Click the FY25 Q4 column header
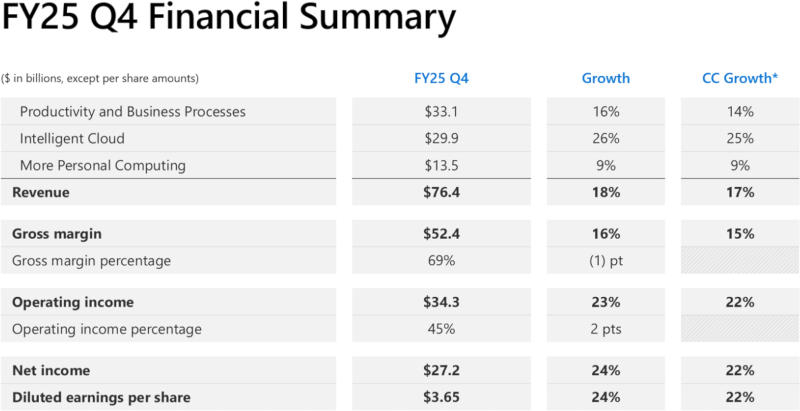Viewport: 800px width, 411px height. point(441,78)
